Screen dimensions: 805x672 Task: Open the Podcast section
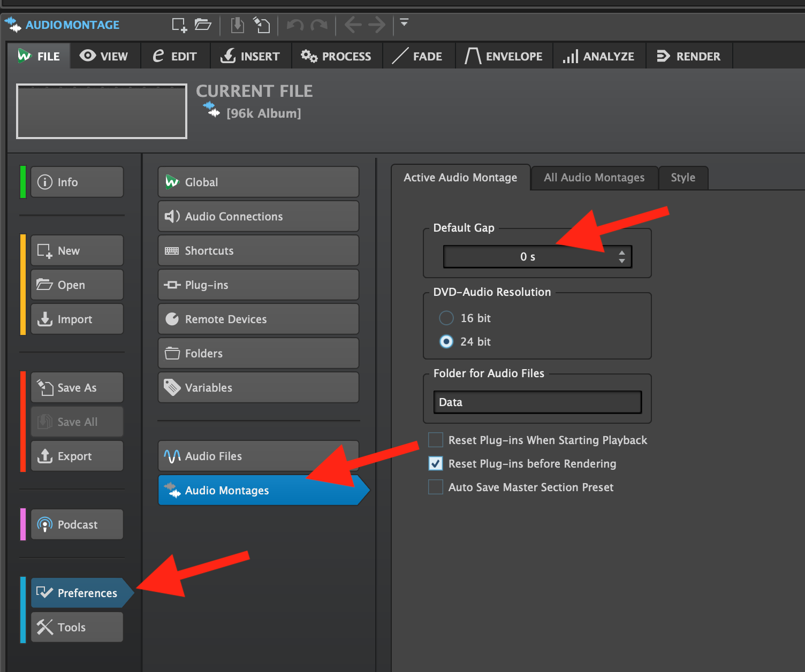coord(77,524)
